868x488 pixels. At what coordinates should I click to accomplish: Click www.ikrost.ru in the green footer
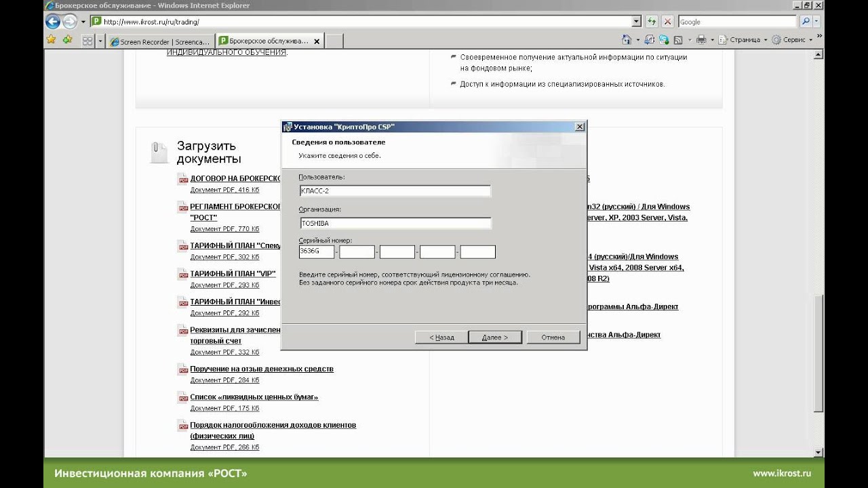(782, 473)
